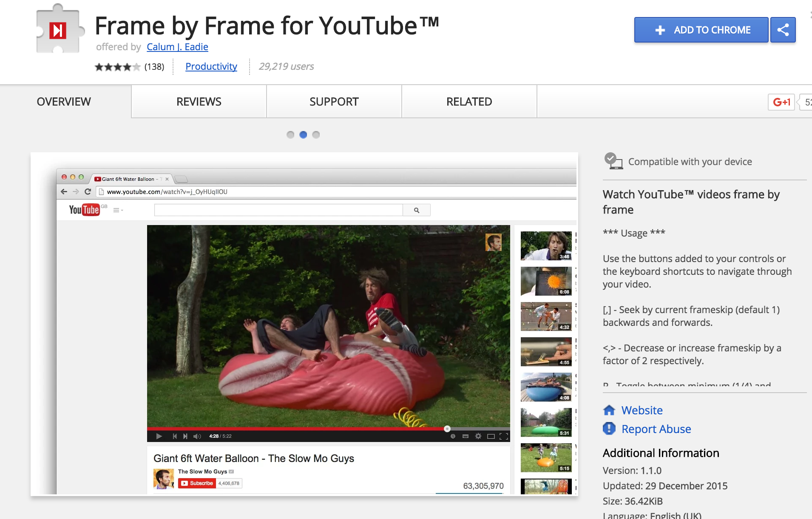Select the first carousel dot
The width and height of the screenshot is (812, 519).
[x=290, y=135]
